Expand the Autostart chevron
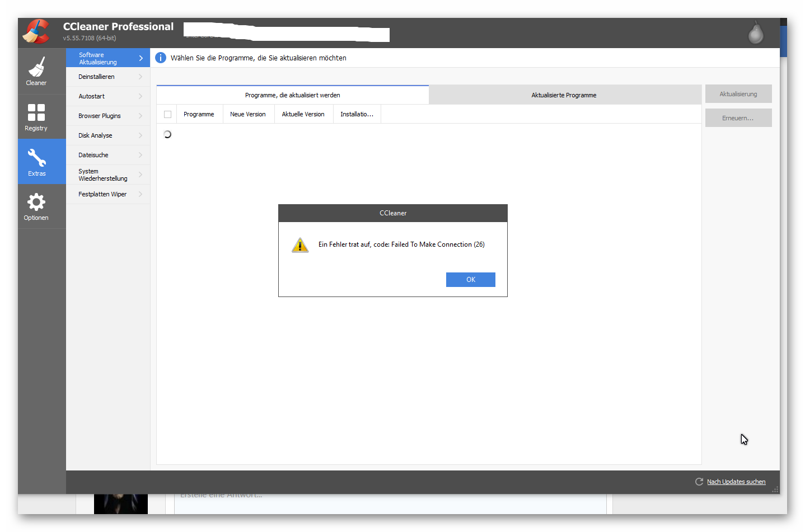 click(x=141, y=96)
